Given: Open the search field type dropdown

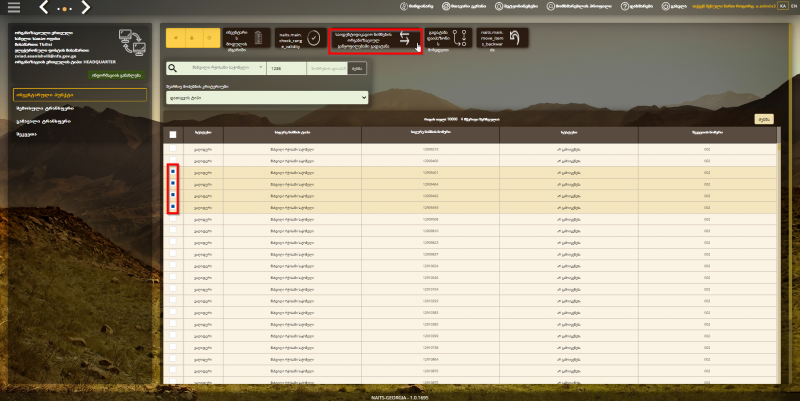Looking at the screenshot, I should click(222, 68).
